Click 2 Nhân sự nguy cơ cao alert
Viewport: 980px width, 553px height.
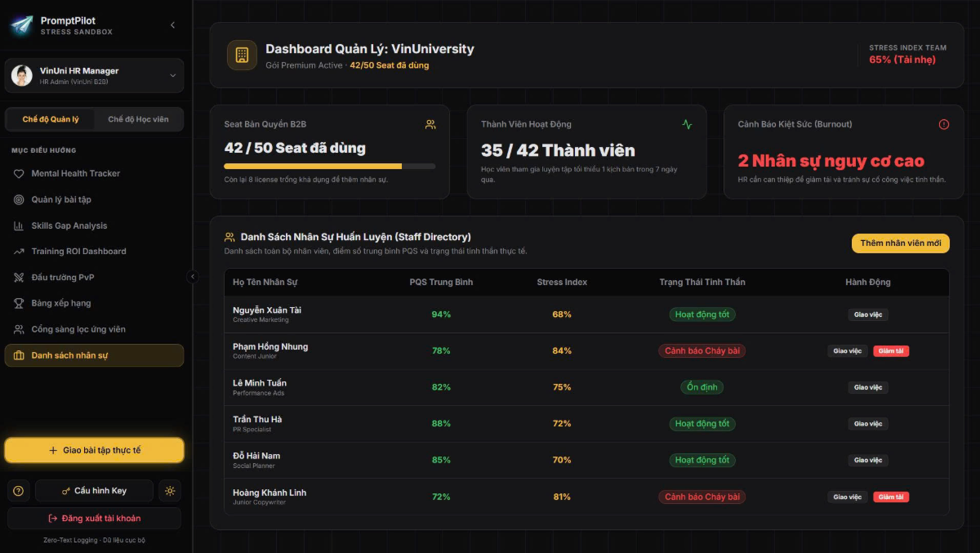coord(831,161)
